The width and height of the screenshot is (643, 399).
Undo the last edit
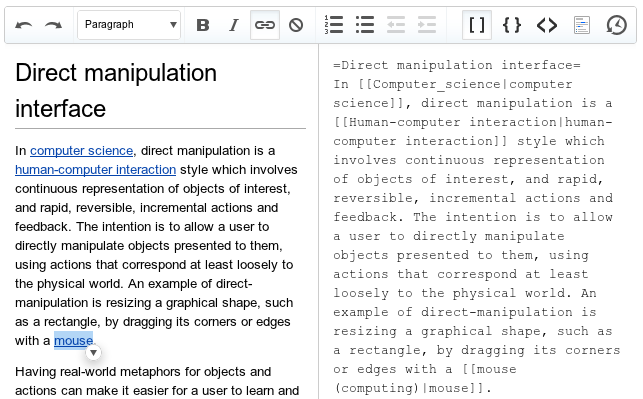point(23,25)
